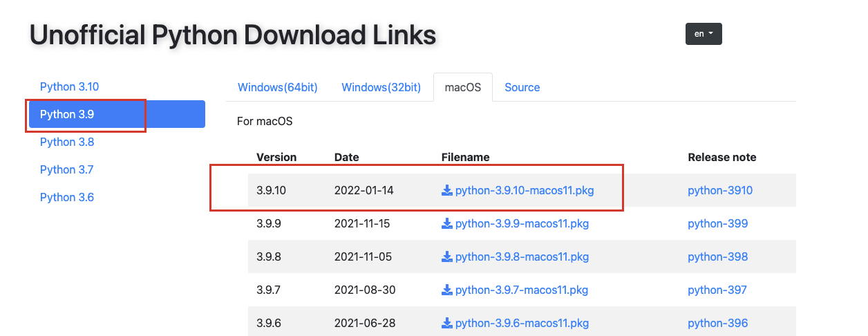
Task: Open release note python-3910
Action: coord(720,190)
